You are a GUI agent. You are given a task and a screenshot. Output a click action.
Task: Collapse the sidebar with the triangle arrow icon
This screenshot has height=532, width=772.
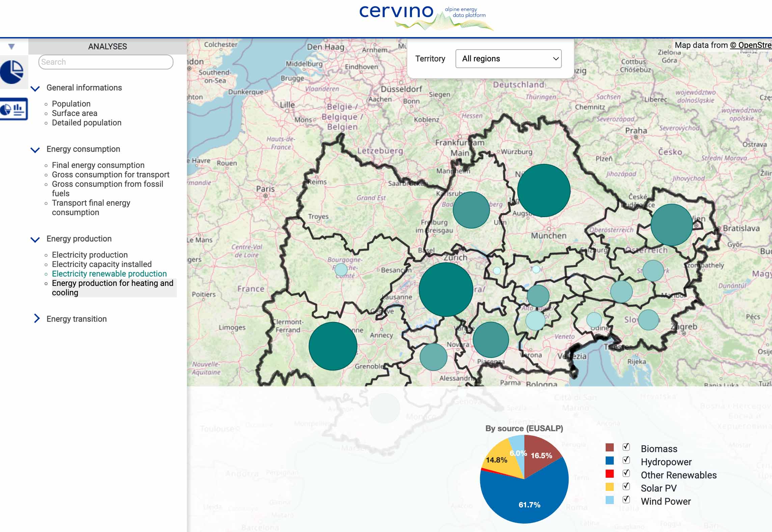[11, 46]
